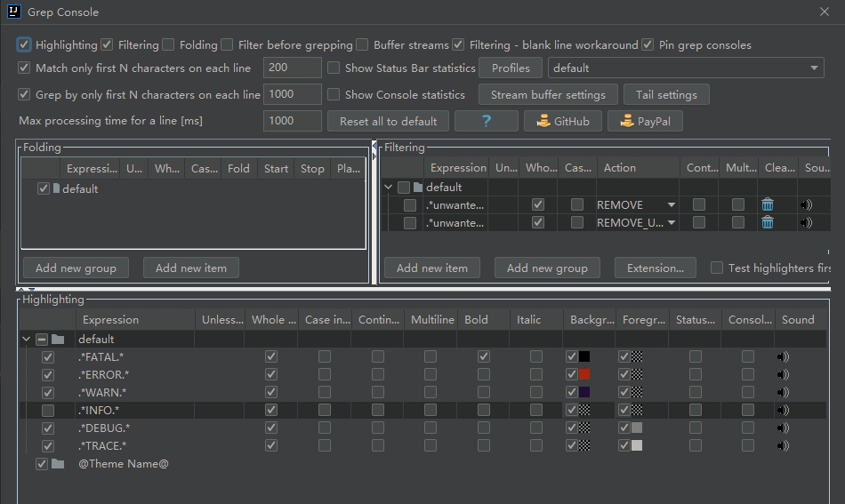Image resolution: width=845 pixels, height=504 pixels.
Task: Click the sound icon in FATAL row
Action: pos(783,356)
